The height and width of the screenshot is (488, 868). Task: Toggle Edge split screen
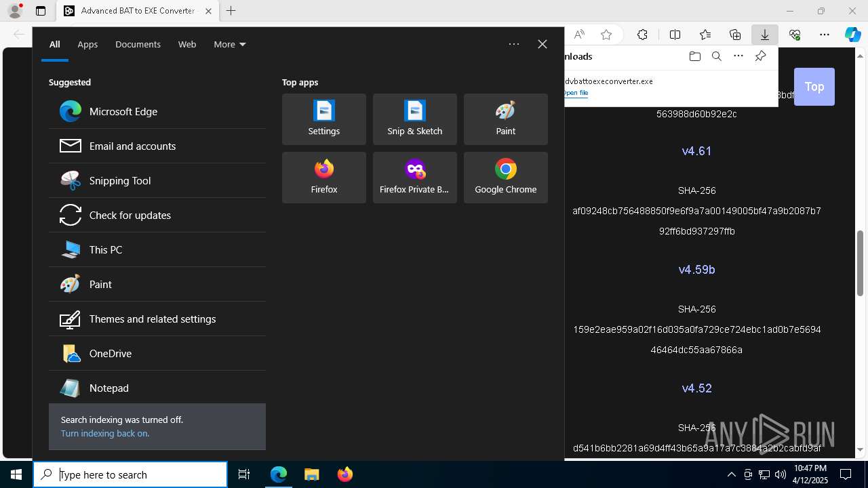tap(675, 35)
